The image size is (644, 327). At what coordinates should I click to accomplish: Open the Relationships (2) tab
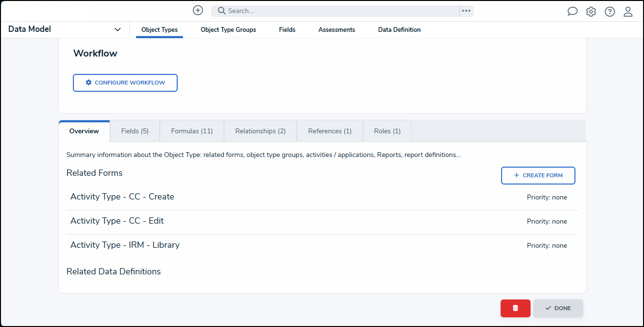[x=260, y=131]
